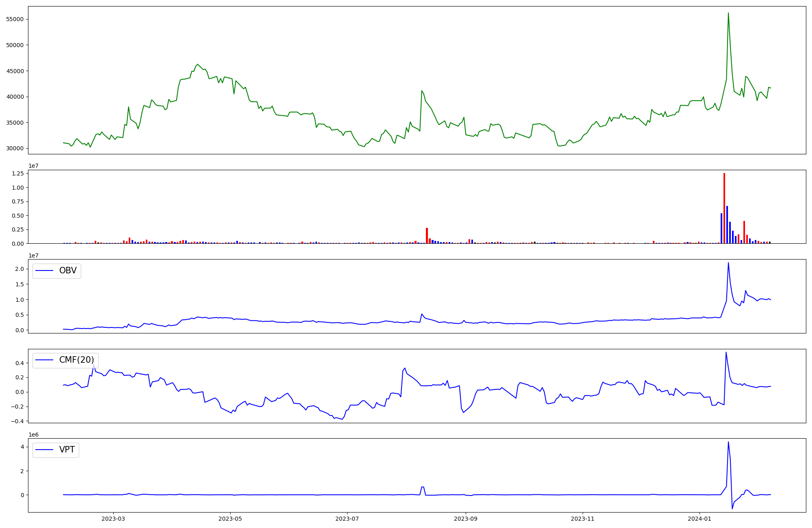
Task: Click the price peak above 55000
Action: [x=728, y=13]
